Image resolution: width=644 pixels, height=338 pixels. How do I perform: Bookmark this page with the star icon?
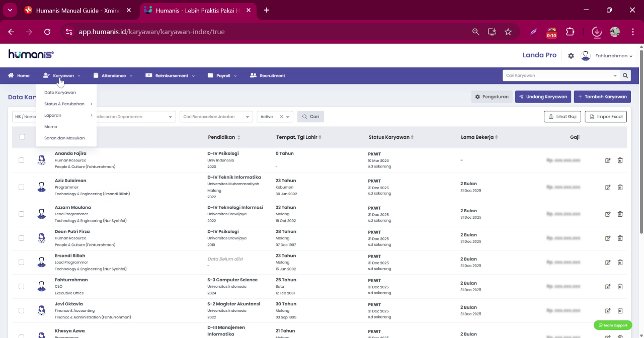pos(508,32)
